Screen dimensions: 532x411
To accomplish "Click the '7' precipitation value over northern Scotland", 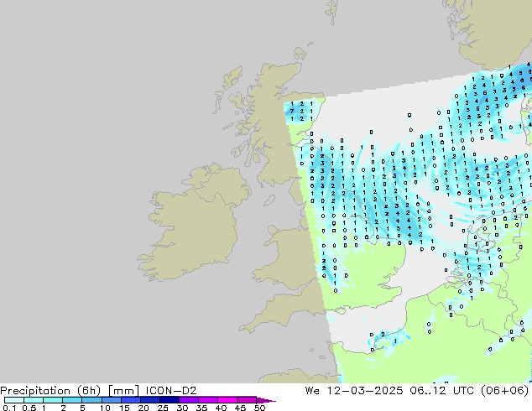I will (292, 112).
